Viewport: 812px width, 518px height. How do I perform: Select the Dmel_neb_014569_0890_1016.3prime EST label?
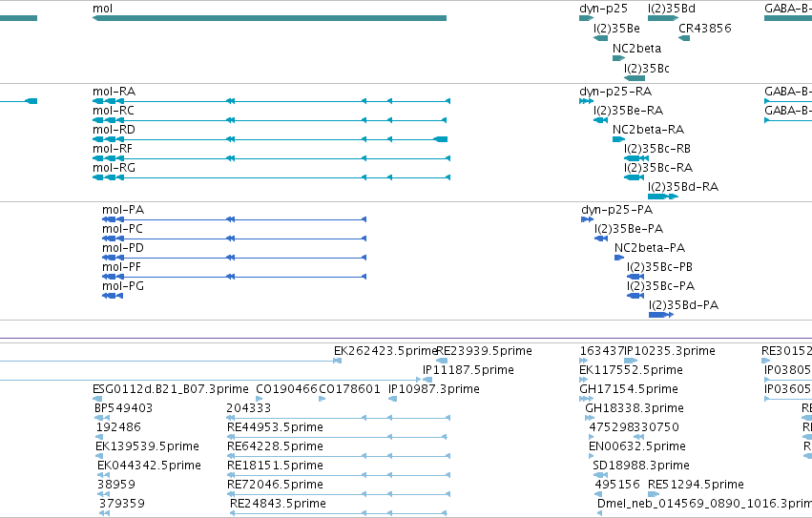click(704, 504)
